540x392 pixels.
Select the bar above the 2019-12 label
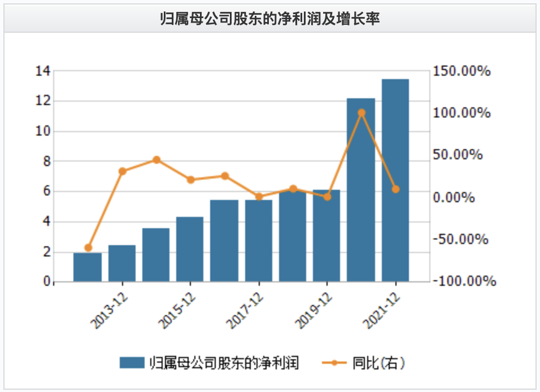coord(326,236)
